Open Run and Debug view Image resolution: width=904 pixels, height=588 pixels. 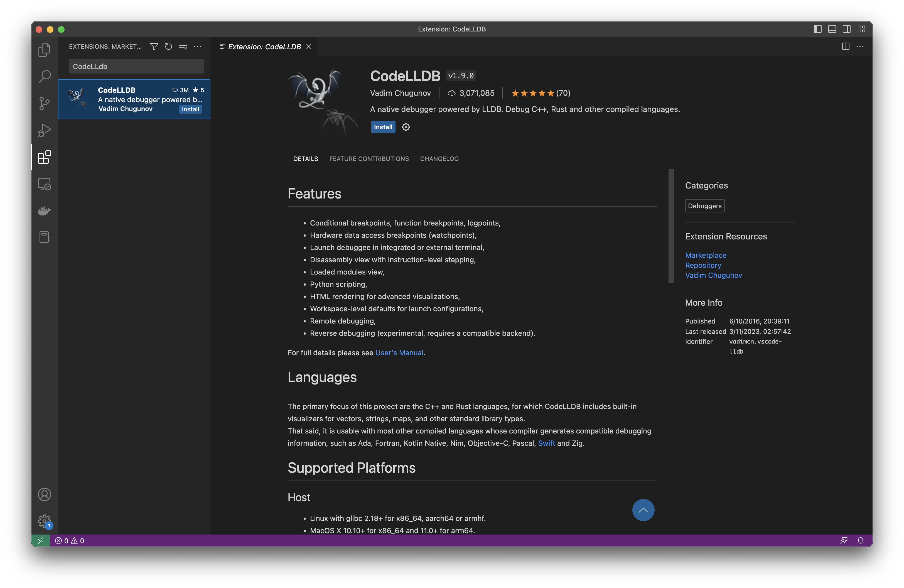tap(45, 130)
